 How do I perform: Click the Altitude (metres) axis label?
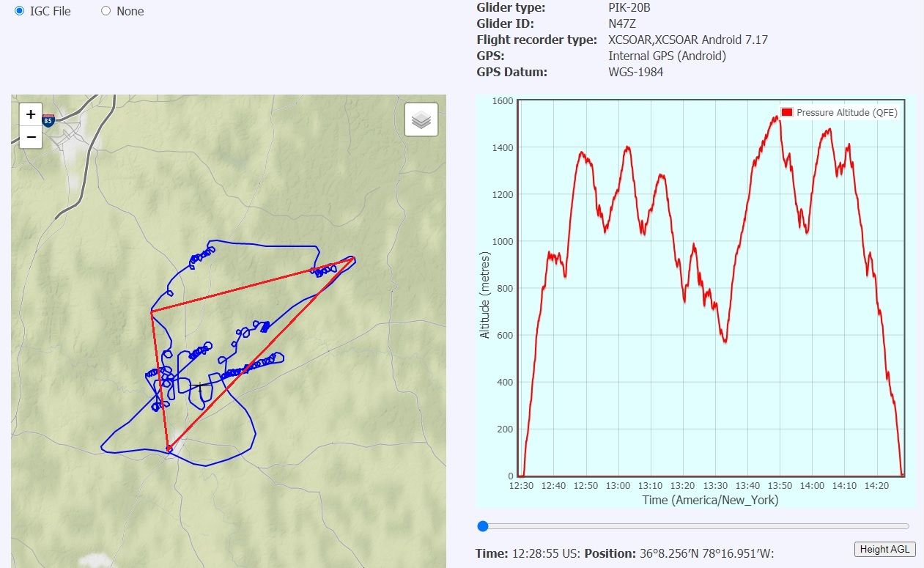point(484,287)
